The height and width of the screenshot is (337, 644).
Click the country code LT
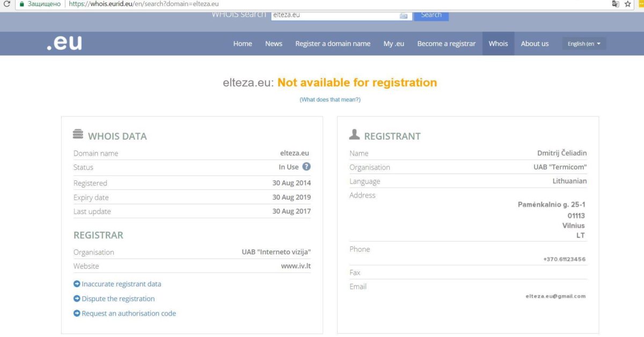tap(581, 236)
